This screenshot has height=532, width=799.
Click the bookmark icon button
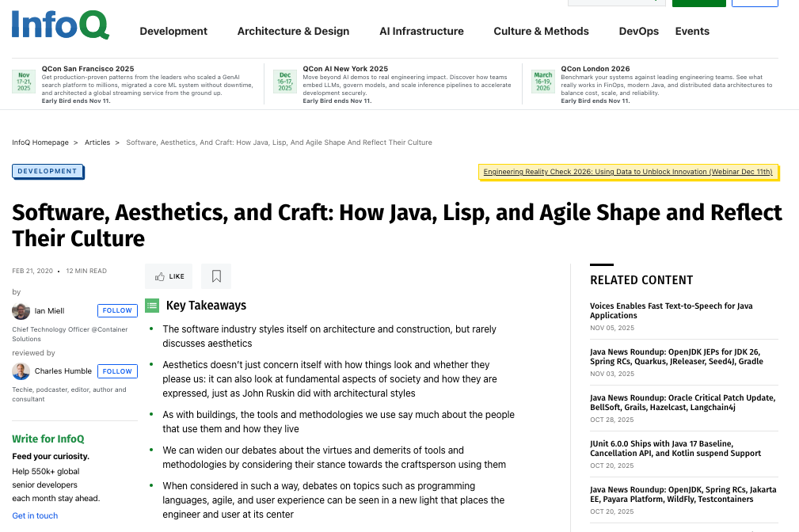point(216,276)
